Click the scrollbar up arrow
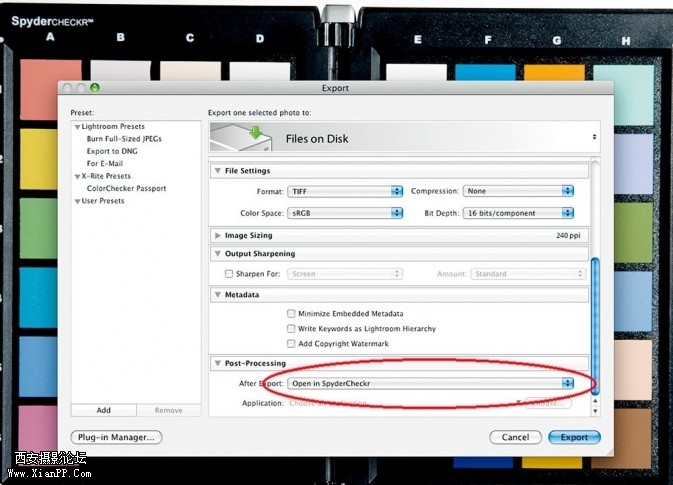 coord(595,400)
